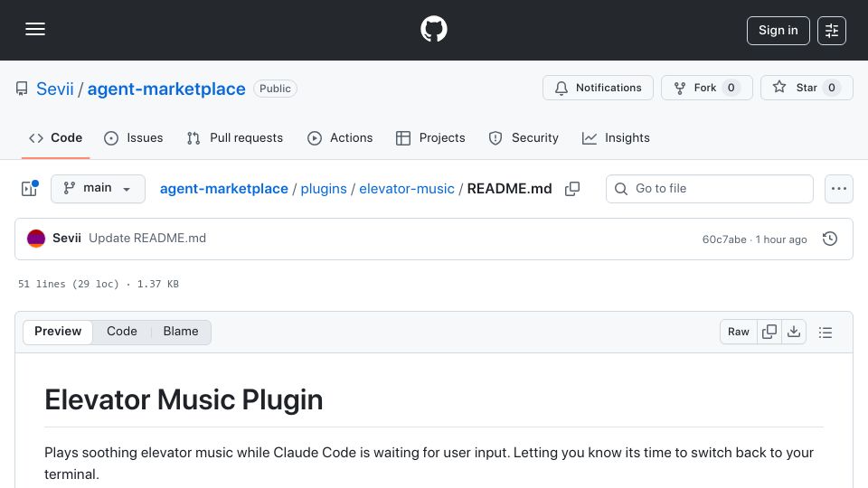This screenshot has height=488, width=868.
Task: Expand the file tree side panel
Action: click(29, 189)
